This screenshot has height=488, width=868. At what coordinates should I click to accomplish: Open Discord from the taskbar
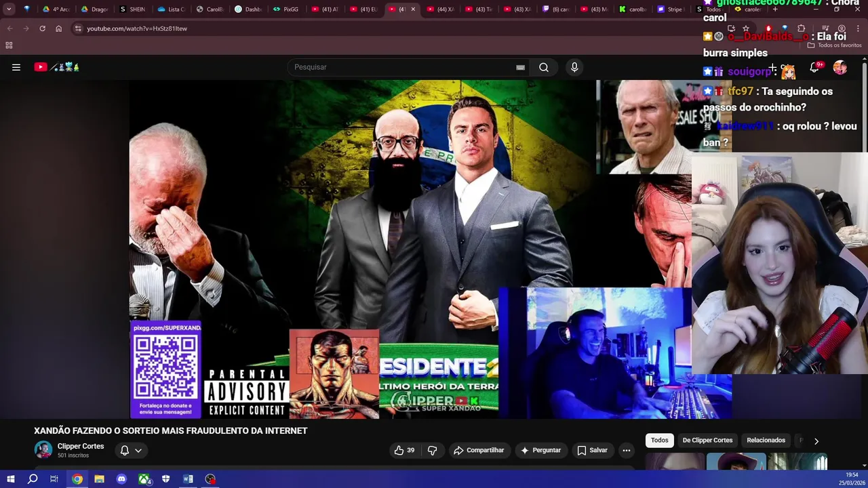[121, 479]
